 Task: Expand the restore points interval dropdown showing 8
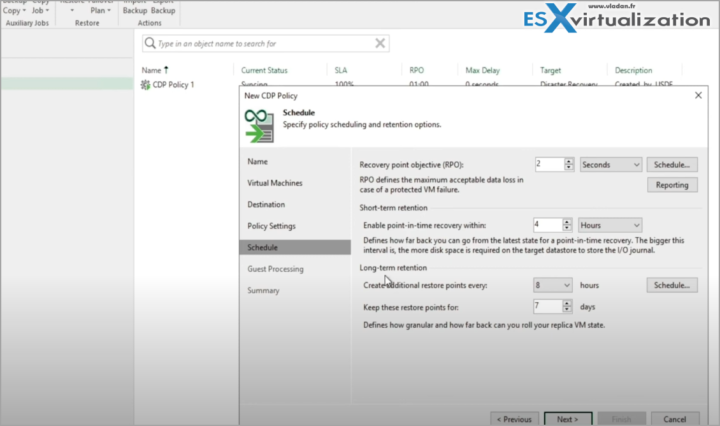[552, 285]
